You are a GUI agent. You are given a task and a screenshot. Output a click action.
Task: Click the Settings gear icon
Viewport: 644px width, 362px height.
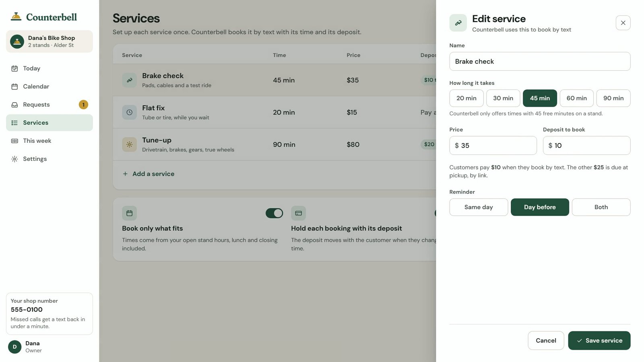(x=14, y=159)
